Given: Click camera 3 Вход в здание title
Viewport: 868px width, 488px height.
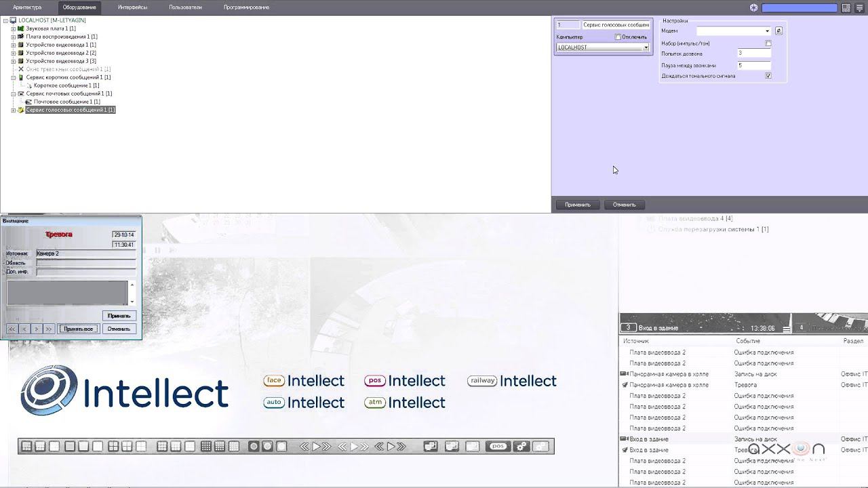Looking at the screenshot, I should (658, 328).
